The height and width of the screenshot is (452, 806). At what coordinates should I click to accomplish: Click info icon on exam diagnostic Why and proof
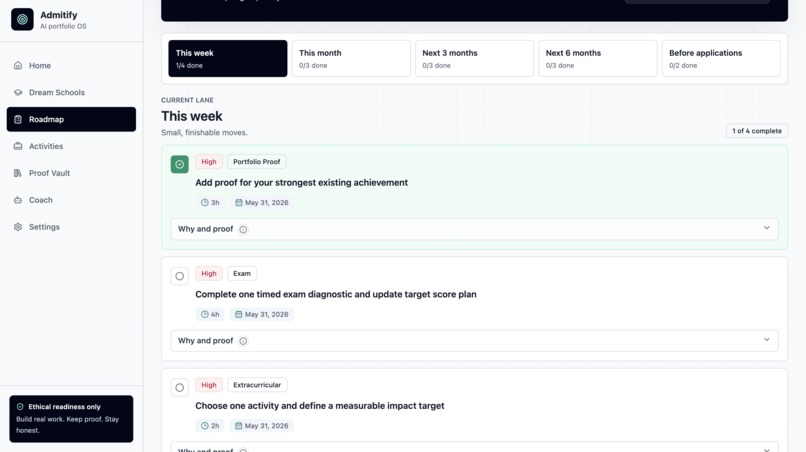click(243, 341)
